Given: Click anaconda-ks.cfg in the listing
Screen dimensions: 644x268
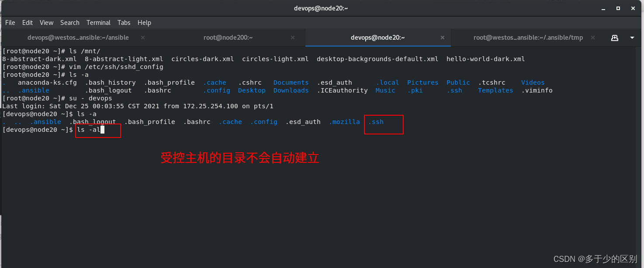Looking at the screenshot, I should click(47, 82).
